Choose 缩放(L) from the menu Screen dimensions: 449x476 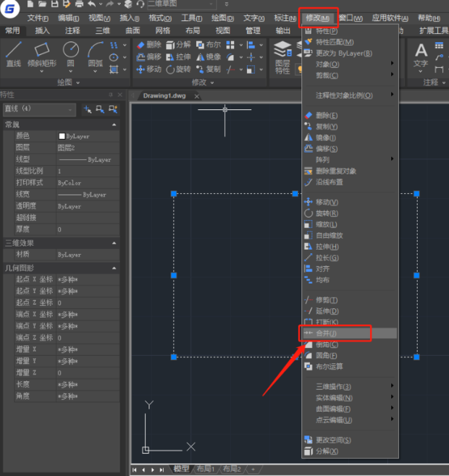pos(350,224)
